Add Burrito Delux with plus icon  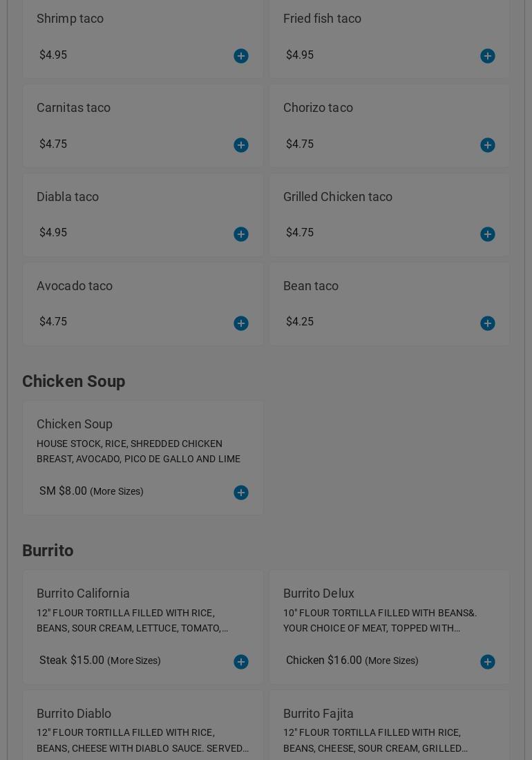487,662
